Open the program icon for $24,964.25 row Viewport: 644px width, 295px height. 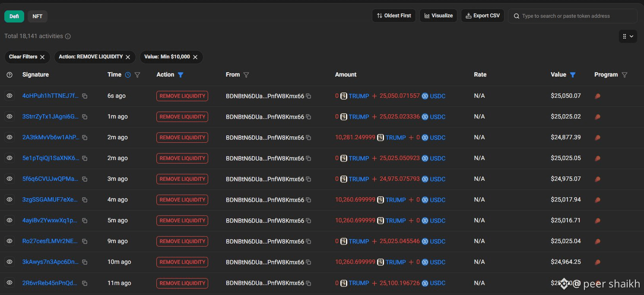click(x=598, y=262)
